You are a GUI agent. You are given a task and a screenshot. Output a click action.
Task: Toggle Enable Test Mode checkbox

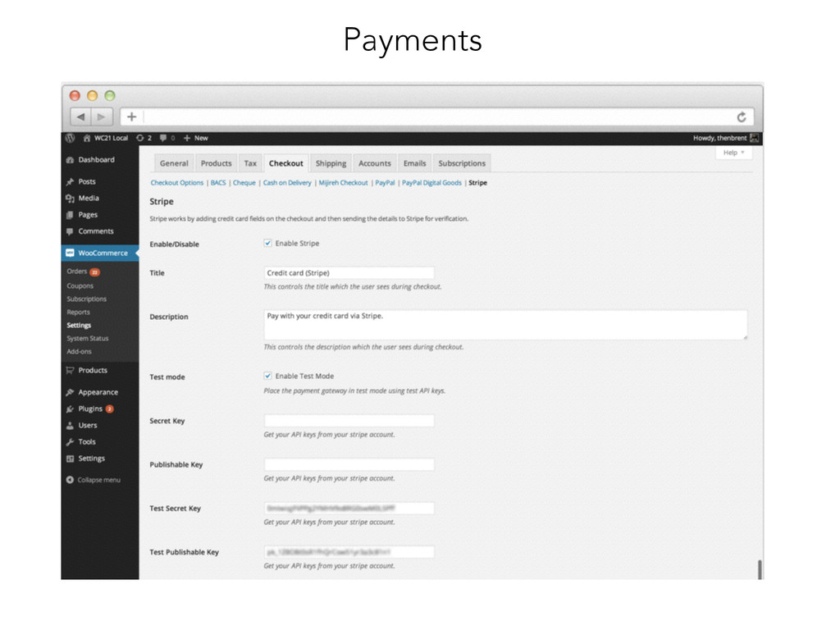(x=268, y=376)
